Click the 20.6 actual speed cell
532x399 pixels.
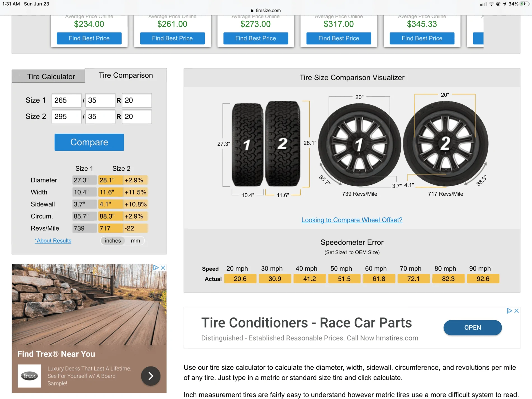(x=240, y=279)
